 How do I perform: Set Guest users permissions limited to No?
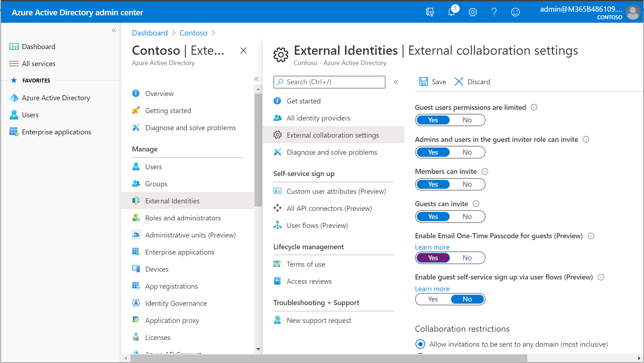(x=467, y=120)
